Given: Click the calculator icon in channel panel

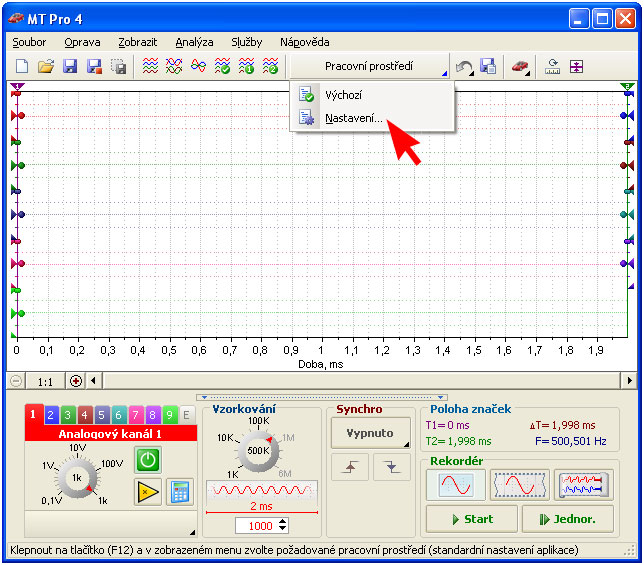Looking at the screenshot, I should coord(180,492).
